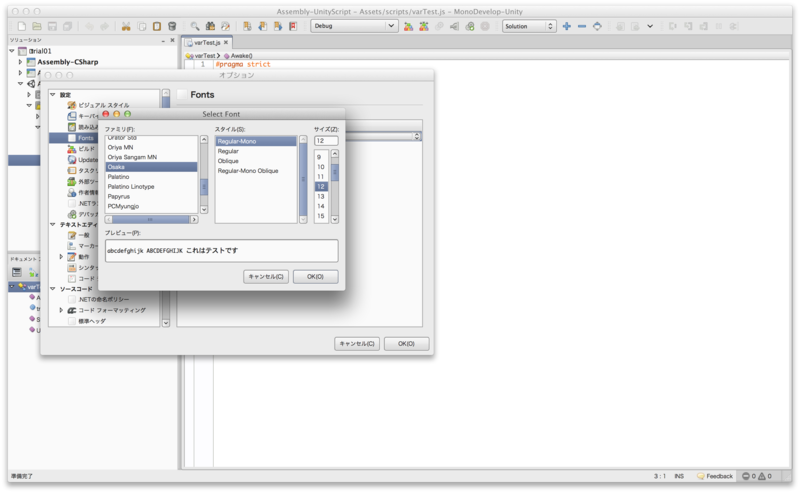Click the blue plus toolbar icon
The width and height of the screenshot is (800, 493).
(566, 26)
